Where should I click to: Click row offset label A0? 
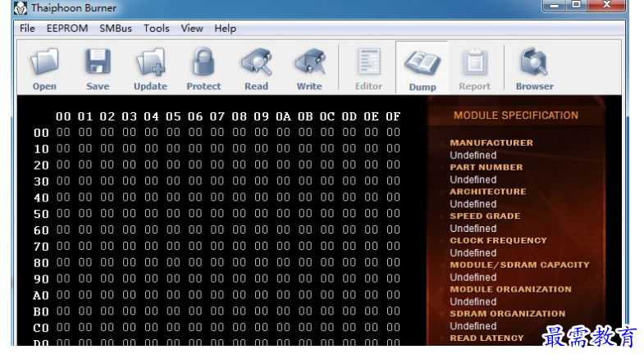click(x=41, y=295)
